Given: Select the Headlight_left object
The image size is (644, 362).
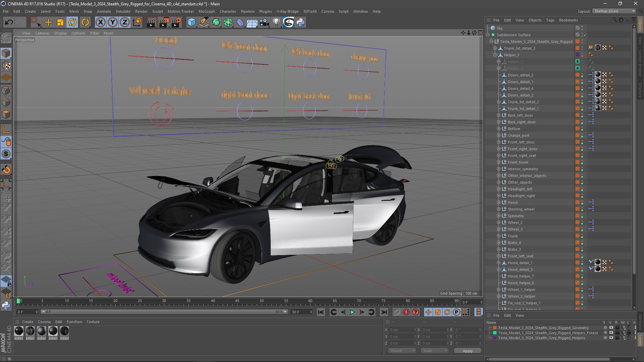Looking at the screenshot, I should coord(520,189).
